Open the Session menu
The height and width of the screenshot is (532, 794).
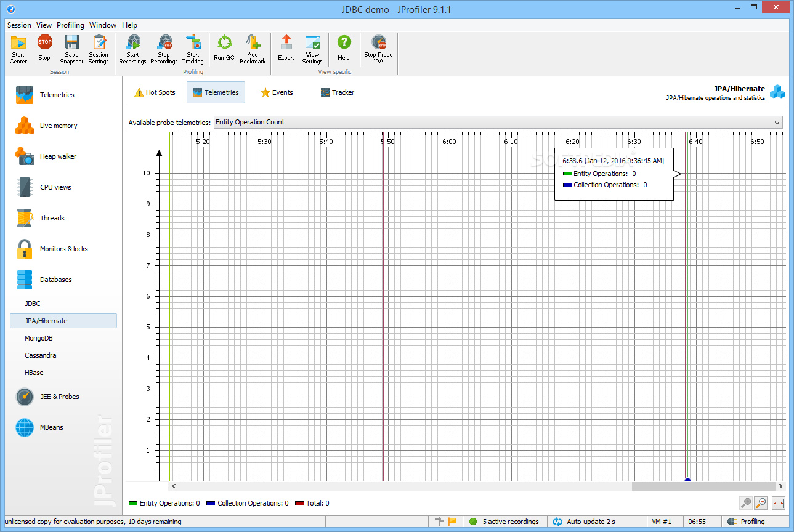[19, 25]
